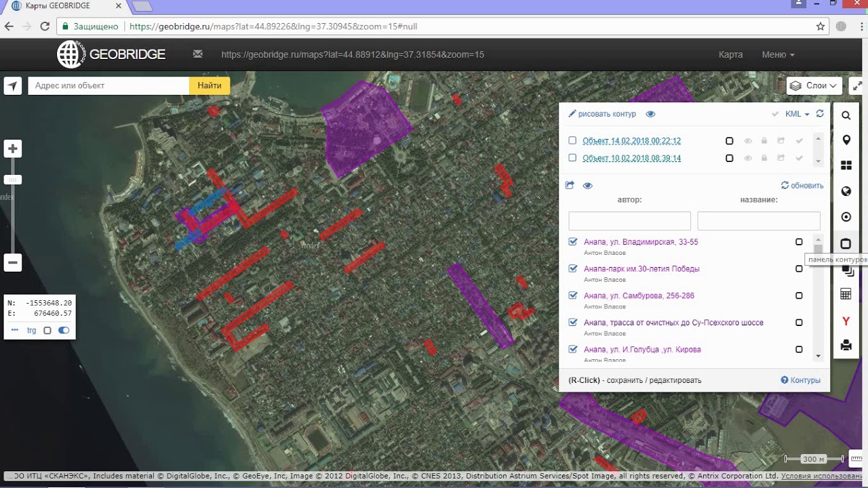Bookmark page with star icon
The width and height of the screenshot is (868, 488).
click(821, 26)
